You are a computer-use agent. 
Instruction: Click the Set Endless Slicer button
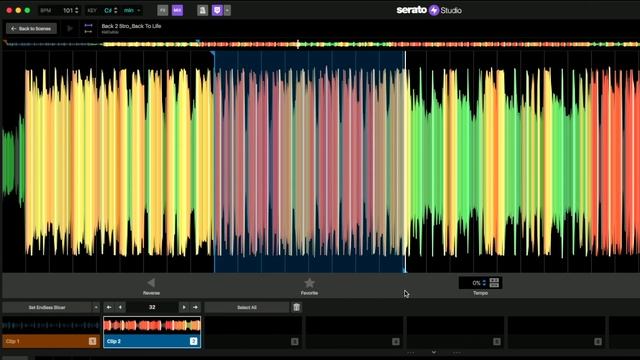[47, 307]
